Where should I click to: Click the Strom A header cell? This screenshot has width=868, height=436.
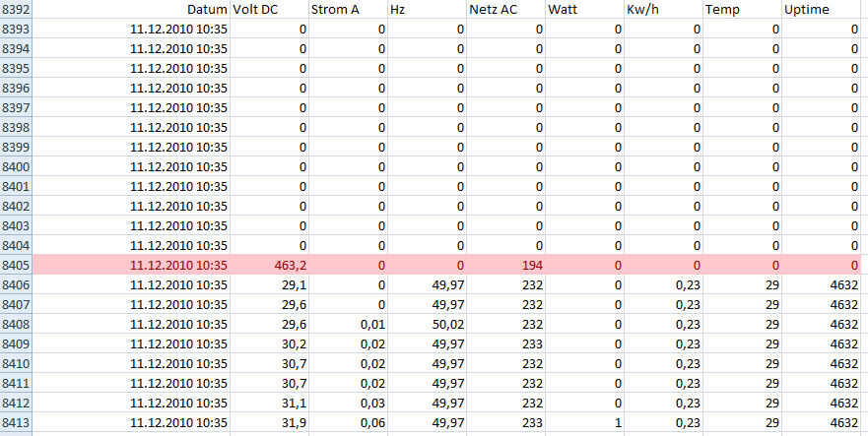(x=338, y=9)
